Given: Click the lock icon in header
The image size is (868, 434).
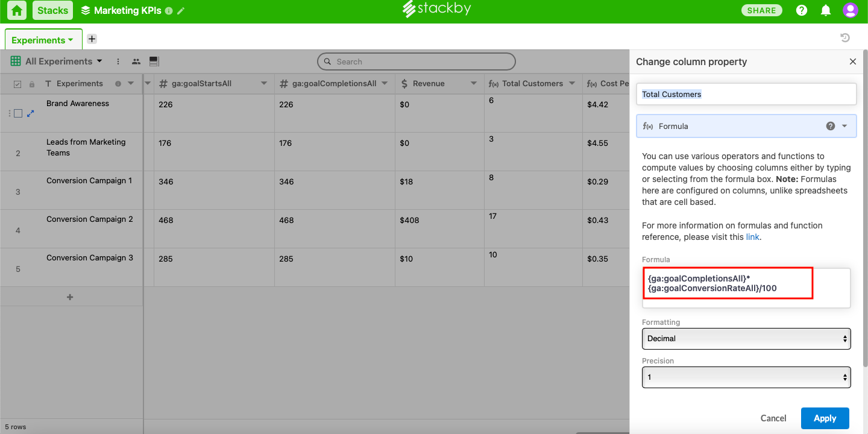Looking at the screenshot, I should tap(32, 84).
